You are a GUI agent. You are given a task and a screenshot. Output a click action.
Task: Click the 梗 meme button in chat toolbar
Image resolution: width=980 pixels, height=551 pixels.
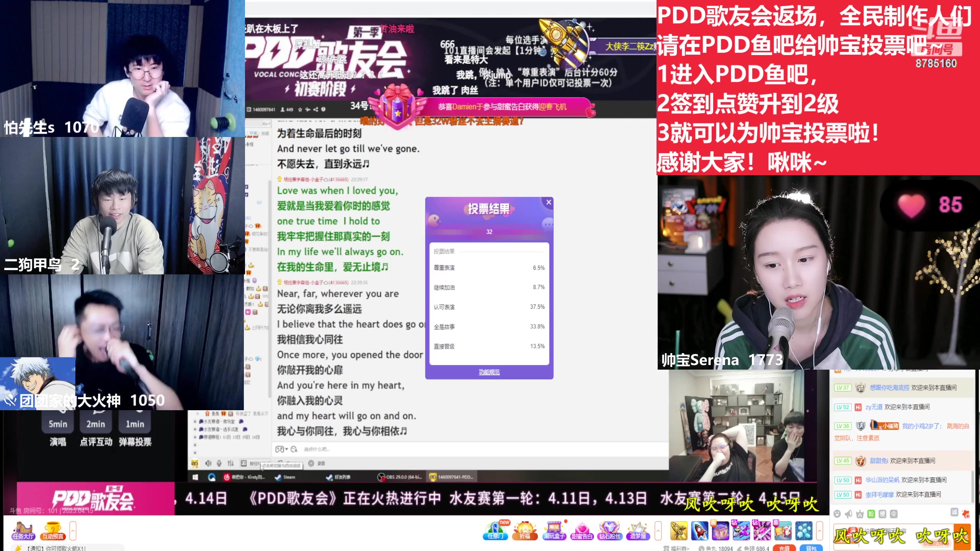pyautogui.click(x=882, y=514)
